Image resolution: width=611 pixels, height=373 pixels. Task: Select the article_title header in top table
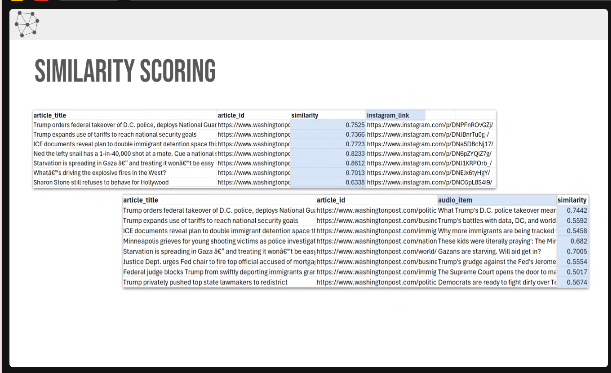50,115
